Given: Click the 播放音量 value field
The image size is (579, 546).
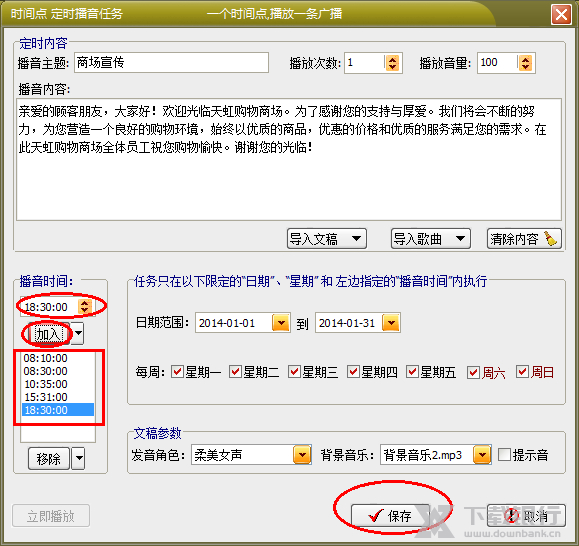Looking at the screenshot, I should [498, 63].
